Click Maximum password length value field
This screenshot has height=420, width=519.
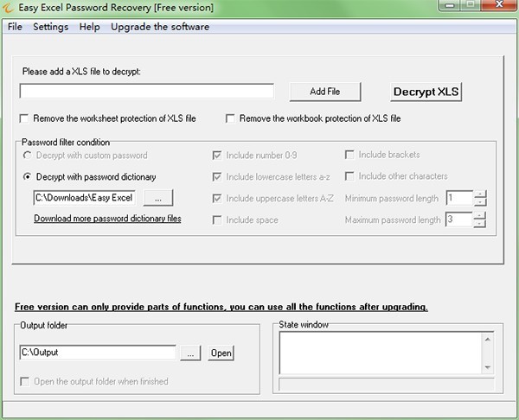tap(459, 220)
